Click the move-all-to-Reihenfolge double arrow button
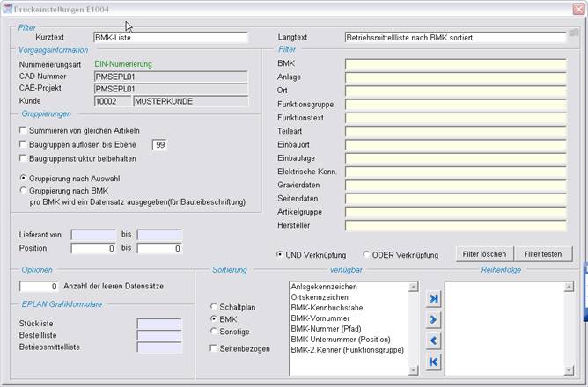The image size is (588, 387). pos(431,300)
